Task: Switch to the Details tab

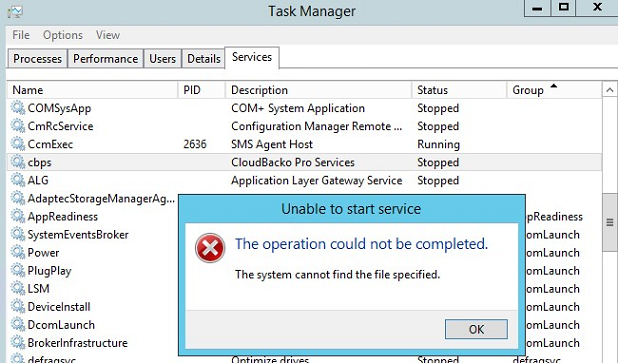Action: click(204, 59)
